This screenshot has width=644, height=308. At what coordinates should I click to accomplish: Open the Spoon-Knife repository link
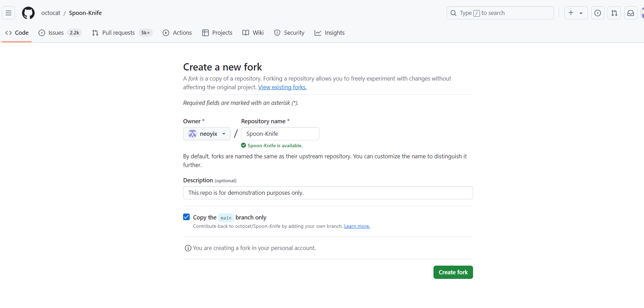85,13
